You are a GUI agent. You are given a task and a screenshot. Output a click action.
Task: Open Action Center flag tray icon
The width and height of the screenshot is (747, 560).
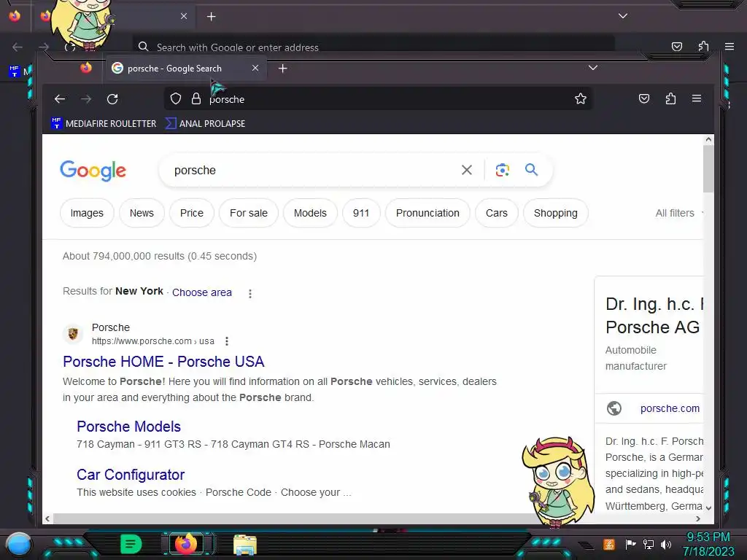(x=630, y=544)
